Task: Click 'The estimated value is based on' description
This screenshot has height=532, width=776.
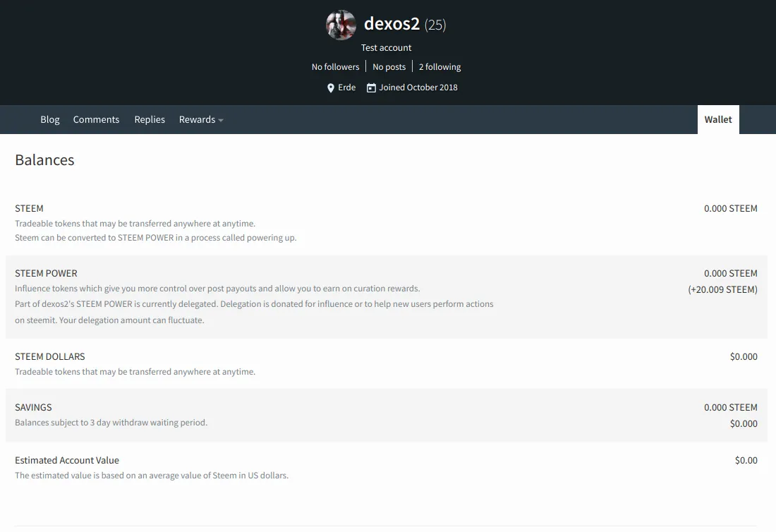Action: click(x=152, y=476)
